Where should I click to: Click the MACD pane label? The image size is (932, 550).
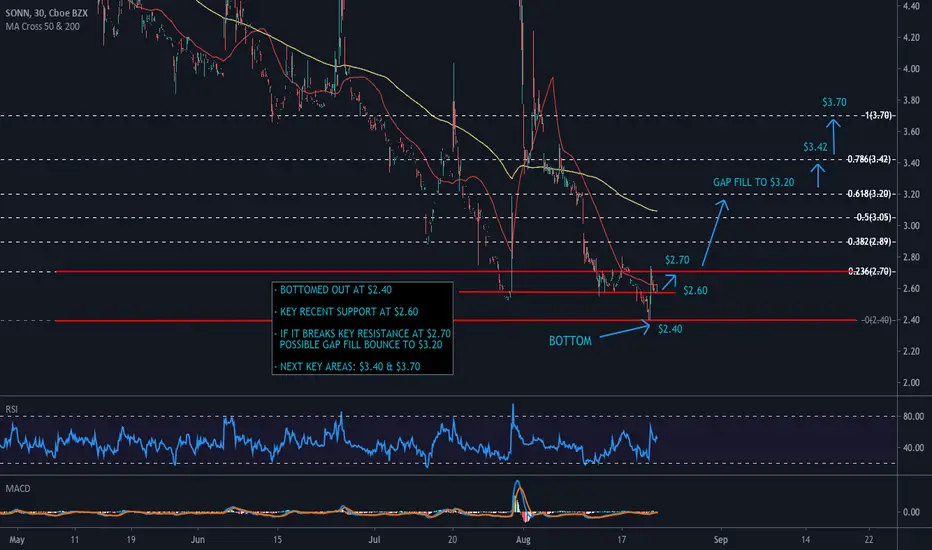18,488
